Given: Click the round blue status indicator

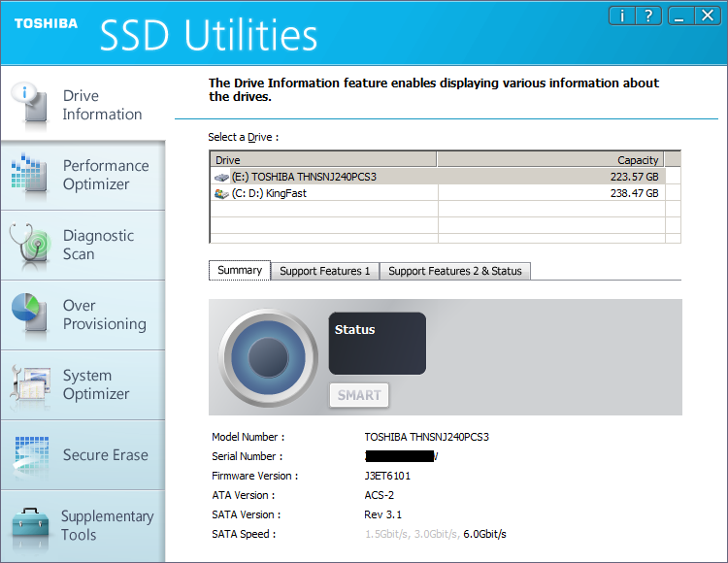Looking at the screenshot, I should [268, 356].
